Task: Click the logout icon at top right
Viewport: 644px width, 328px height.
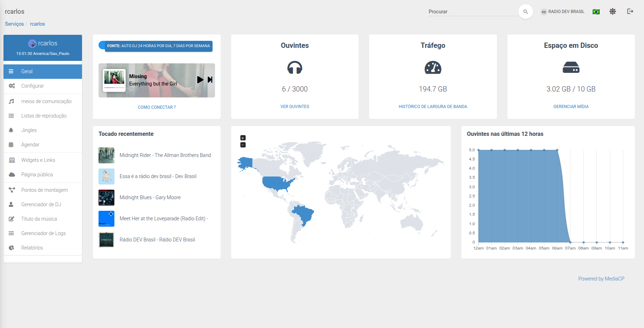Action: 630,12
